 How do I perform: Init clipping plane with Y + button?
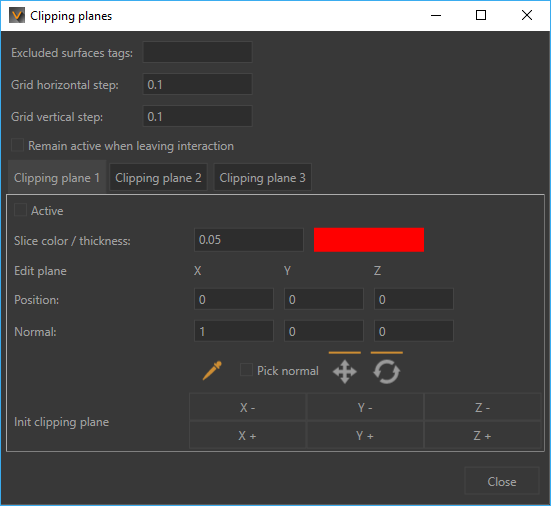(x=365, y=435)
